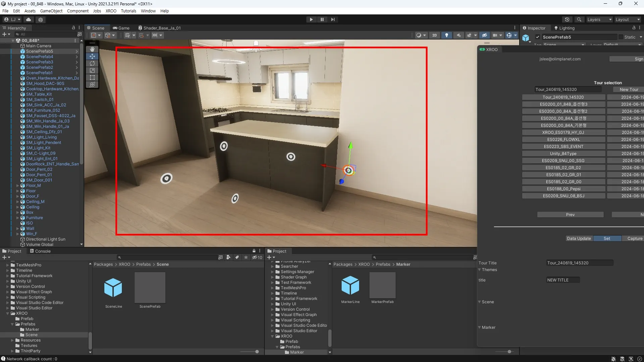Click the Step frame button
Screen dimensions: 644x362
[x=333, y=19]
